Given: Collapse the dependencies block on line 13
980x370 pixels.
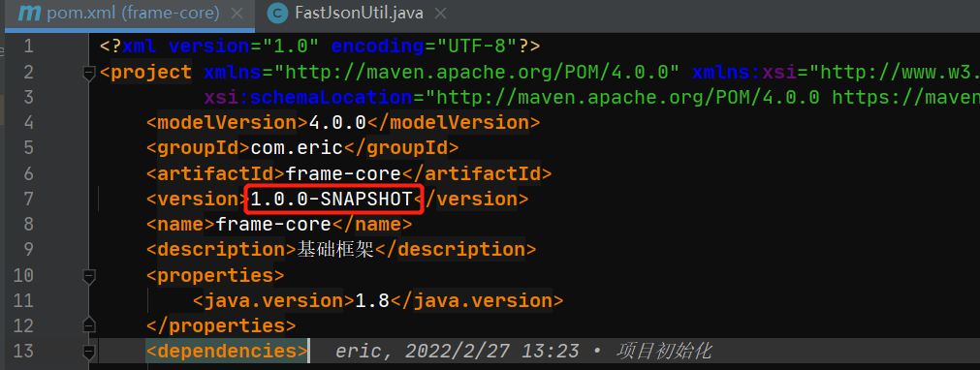Looking at the screenshot, I should click(x=89, y=352).
